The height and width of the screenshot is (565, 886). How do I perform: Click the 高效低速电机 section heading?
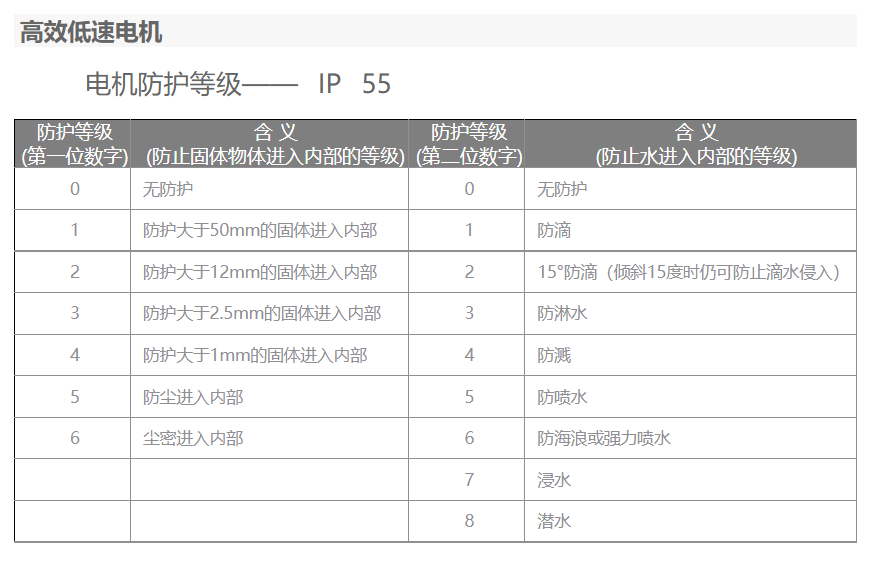[x=91, y=32]
